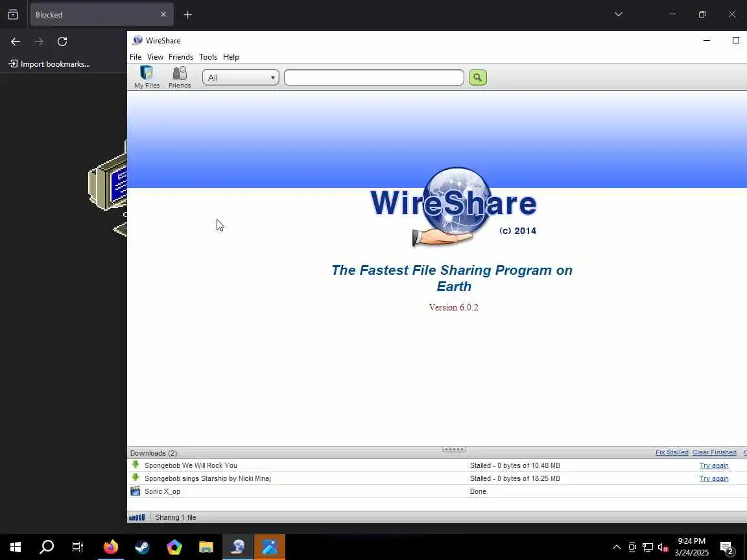
Task: Open the All search category dropdown
Action: [241, 78]
